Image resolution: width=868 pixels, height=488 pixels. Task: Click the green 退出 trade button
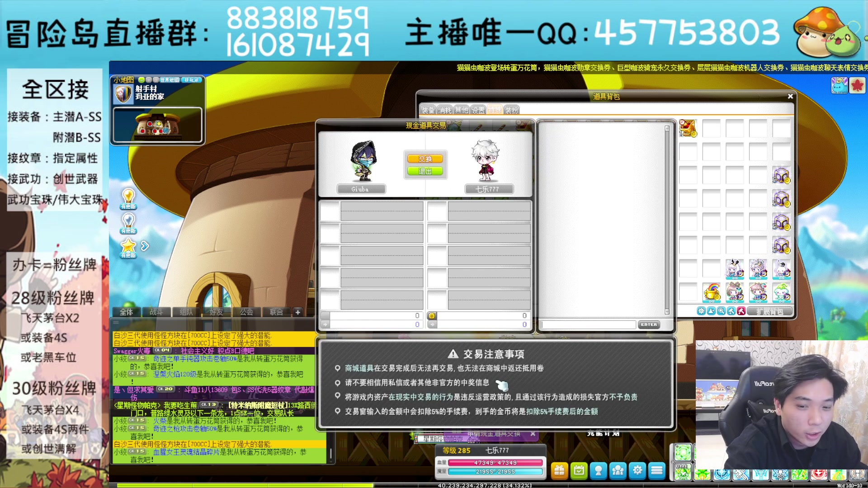425,171
